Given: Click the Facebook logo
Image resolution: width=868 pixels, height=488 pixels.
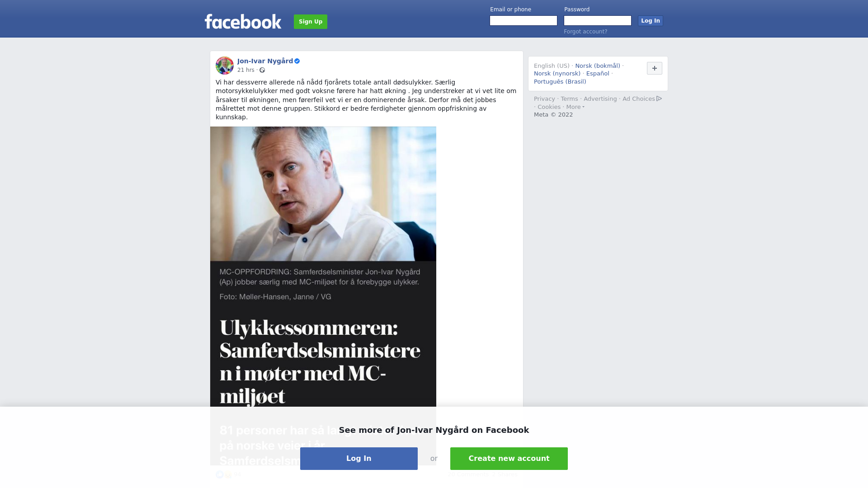Looking at the screenshot, I should click(x=243, y=21).
